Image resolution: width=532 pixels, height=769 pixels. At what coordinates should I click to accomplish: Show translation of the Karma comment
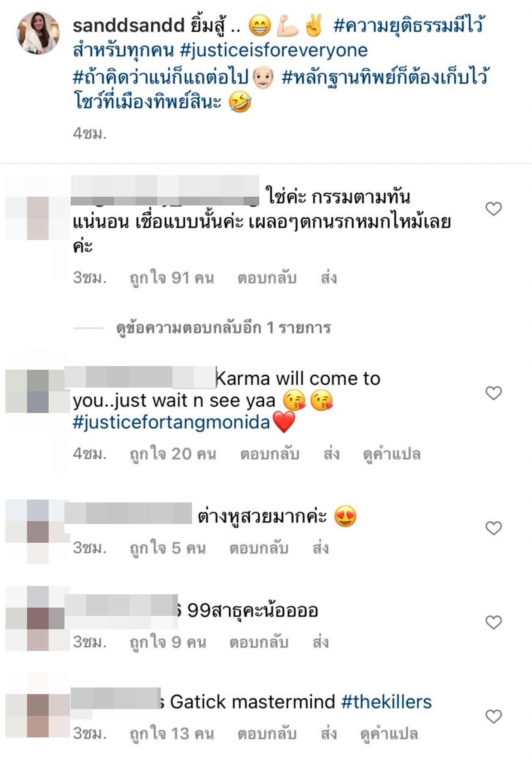[392, 454]
